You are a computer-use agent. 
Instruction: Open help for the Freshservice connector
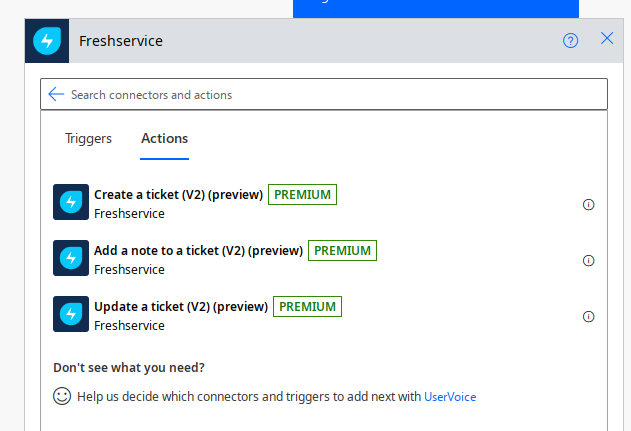tap(570, 41)
